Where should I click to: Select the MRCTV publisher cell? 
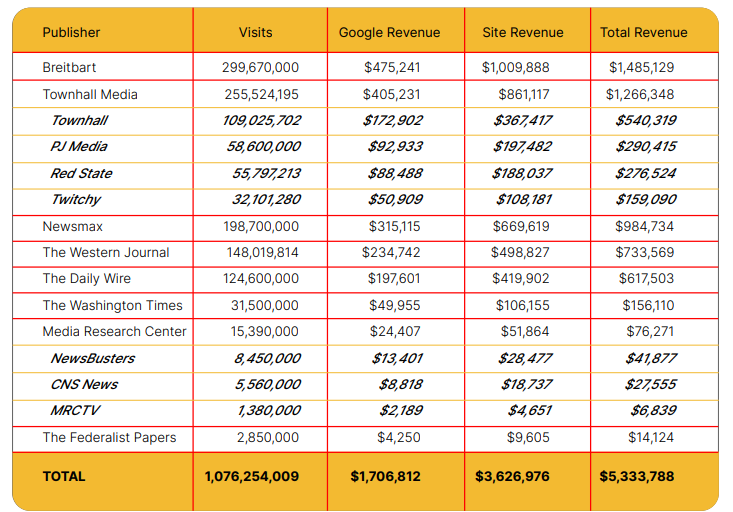[75, 411]
